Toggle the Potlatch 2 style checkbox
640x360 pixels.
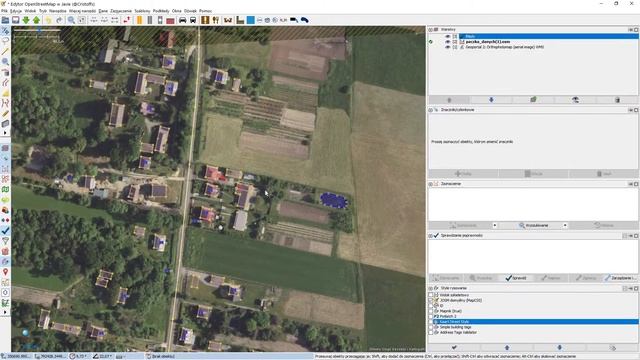(431, 316)
